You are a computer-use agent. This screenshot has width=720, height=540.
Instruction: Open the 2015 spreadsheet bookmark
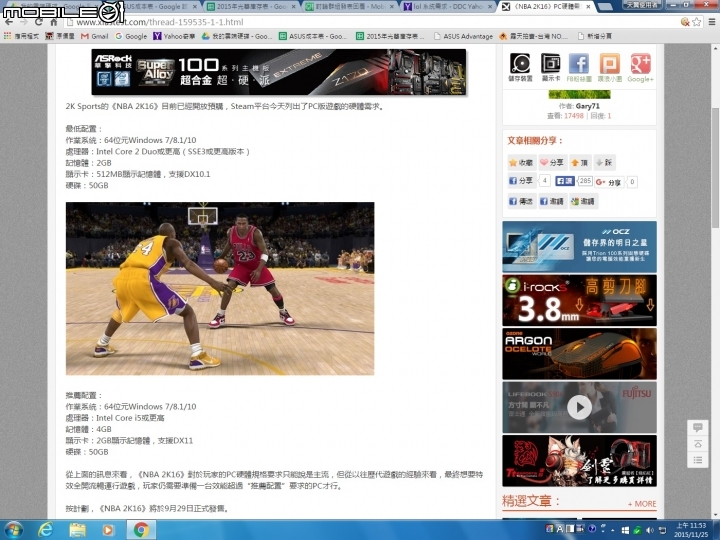391,36
